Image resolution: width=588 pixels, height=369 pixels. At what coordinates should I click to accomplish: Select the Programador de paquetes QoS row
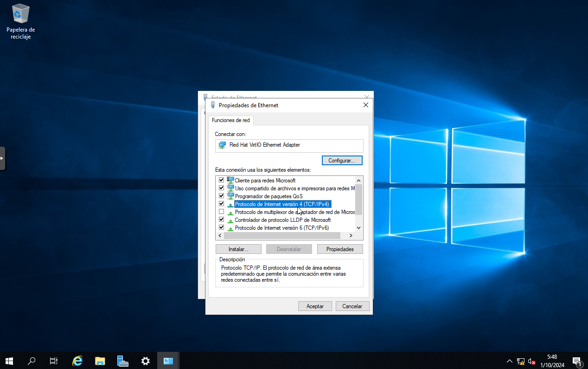tap(269, 196)
